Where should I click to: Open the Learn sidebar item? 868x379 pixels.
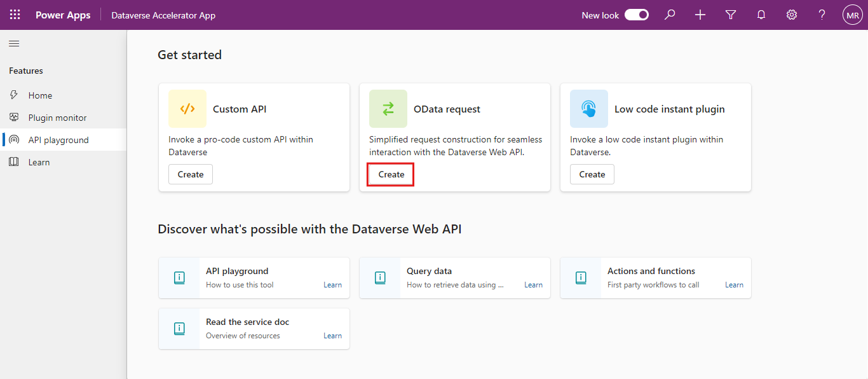(x=39, y=162)
